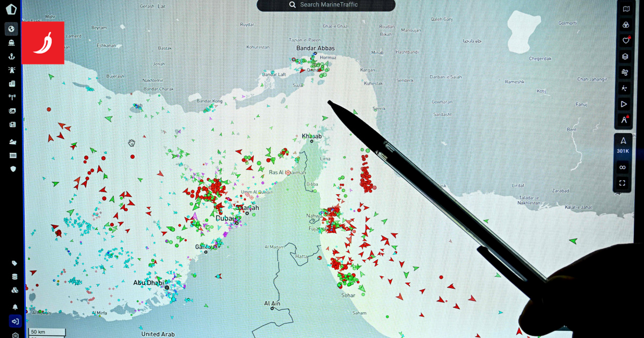Toggle fullscreen map view
This screenshot has width=644, height=338.
click(623, 183)
